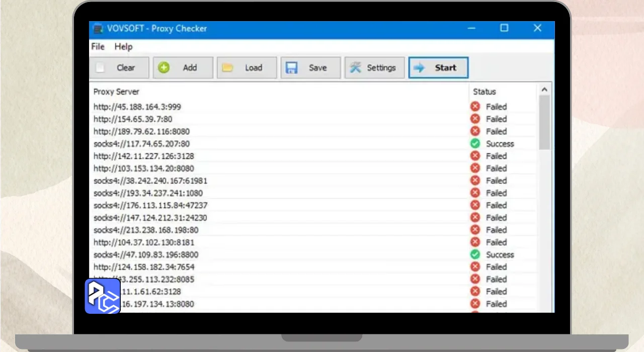Click Success status text for 47.109.83.196:8800
Image resolution: width=644 pixels, height=352 pixels.
coord(500,254)
